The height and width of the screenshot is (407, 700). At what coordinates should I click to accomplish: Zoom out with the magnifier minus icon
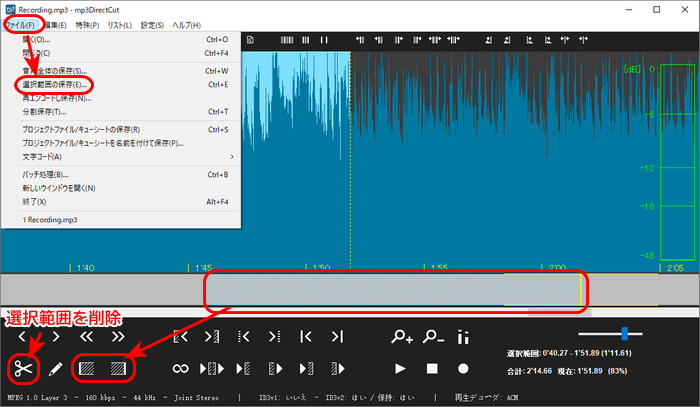coord(433,336)
